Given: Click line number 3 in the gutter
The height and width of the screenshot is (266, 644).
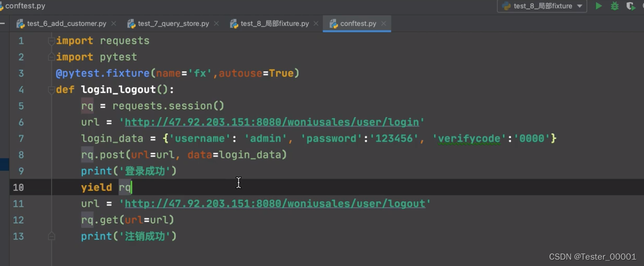Looking at the screenshot, I should click(x=21, y=73).
